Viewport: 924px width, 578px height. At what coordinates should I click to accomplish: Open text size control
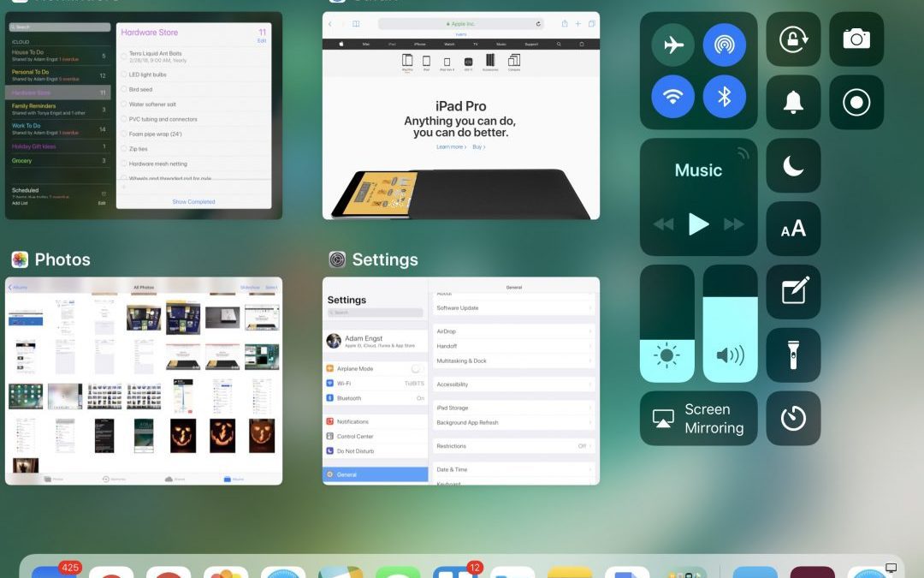pyautogui.click(x=793, y=229)
